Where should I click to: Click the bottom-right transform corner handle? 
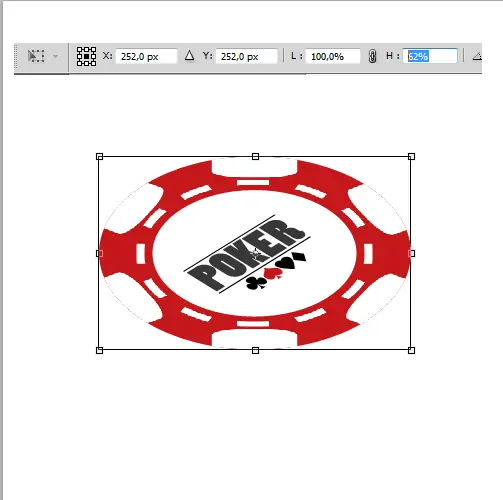pos(411,350)
